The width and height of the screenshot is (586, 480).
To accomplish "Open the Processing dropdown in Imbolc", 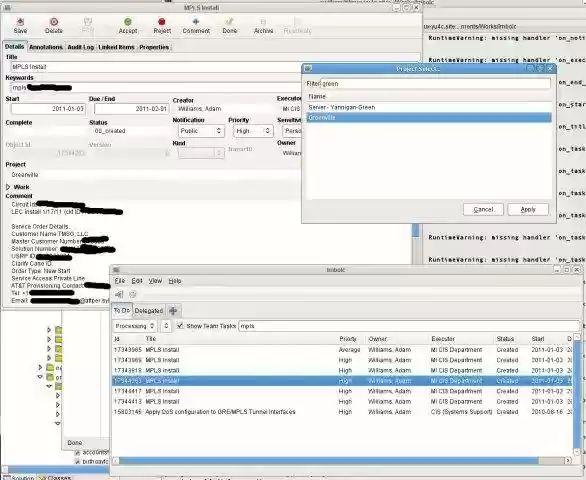I will point(135,326).
